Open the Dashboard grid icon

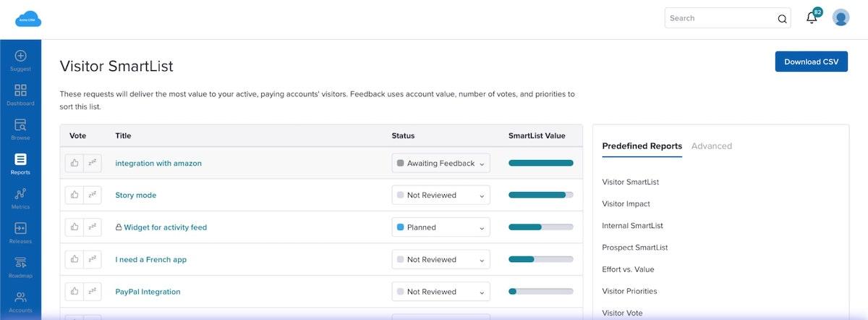(20, 90)
